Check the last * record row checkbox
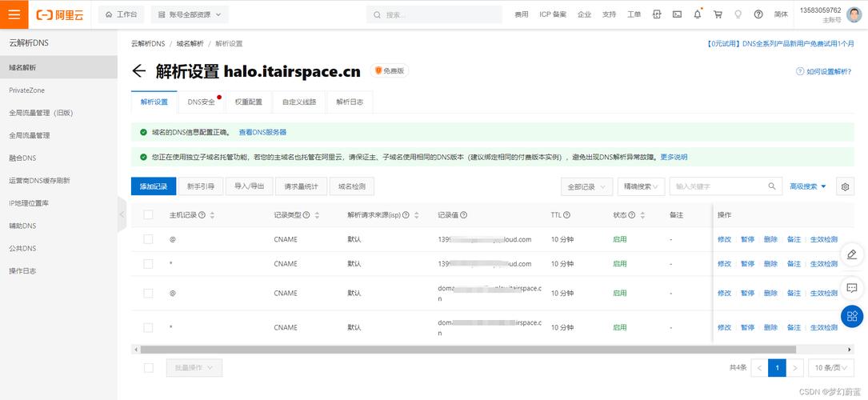Viewport: 868px width, 400px height. click(x=148, y=327)
